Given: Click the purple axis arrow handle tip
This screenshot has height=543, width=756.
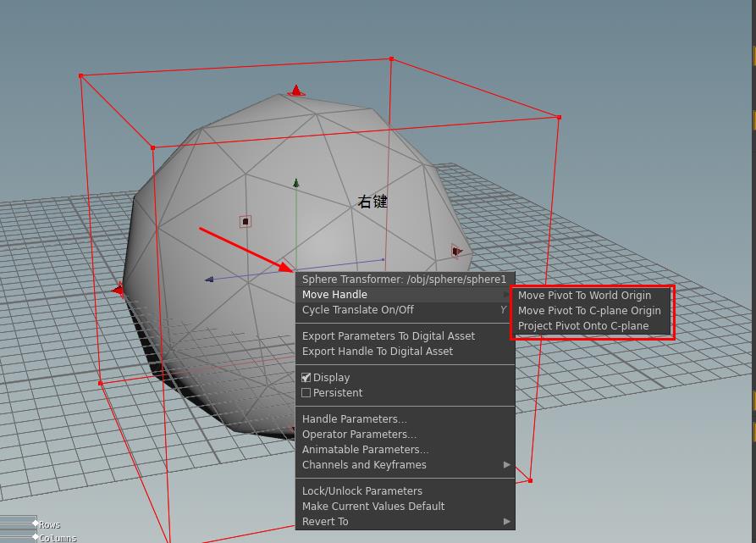Looking at the screenshot, I should pyautogui.click(x=209, y=280).
